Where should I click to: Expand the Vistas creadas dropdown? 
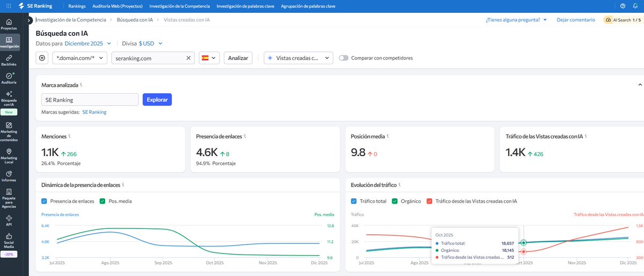coord(298,58)
